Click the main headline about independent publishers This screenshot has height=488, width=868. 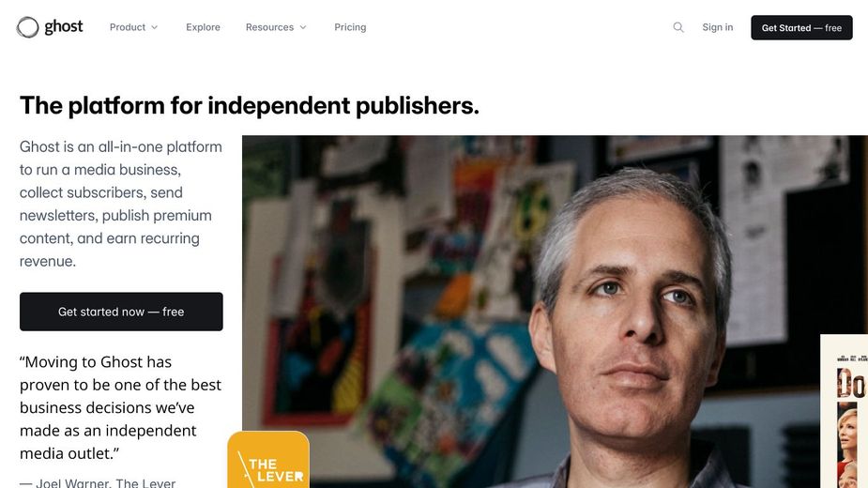click(x=250, y=105)
